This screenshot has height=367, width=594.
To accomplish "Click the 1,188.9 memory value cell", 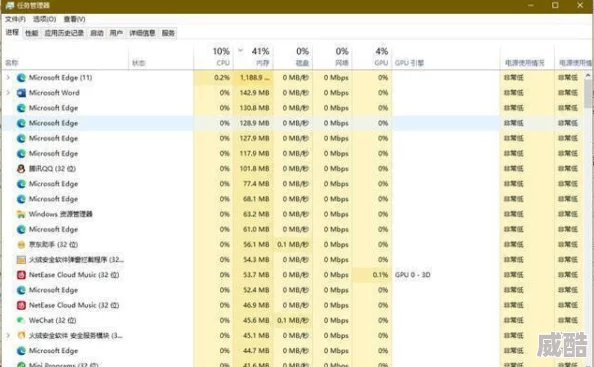I will click(x=253, y=78).
